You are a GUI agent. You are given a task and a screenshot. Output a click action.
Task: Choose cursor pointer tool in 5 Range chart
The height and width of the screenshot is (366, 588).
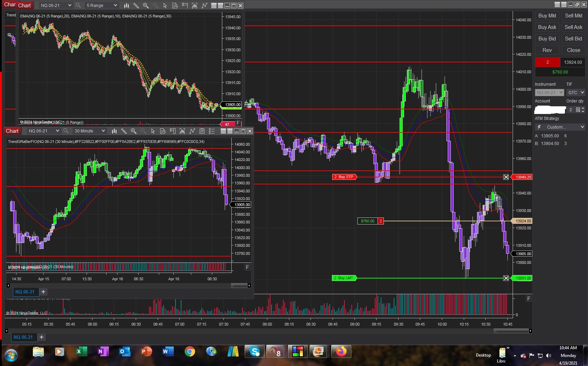(165, 6)
